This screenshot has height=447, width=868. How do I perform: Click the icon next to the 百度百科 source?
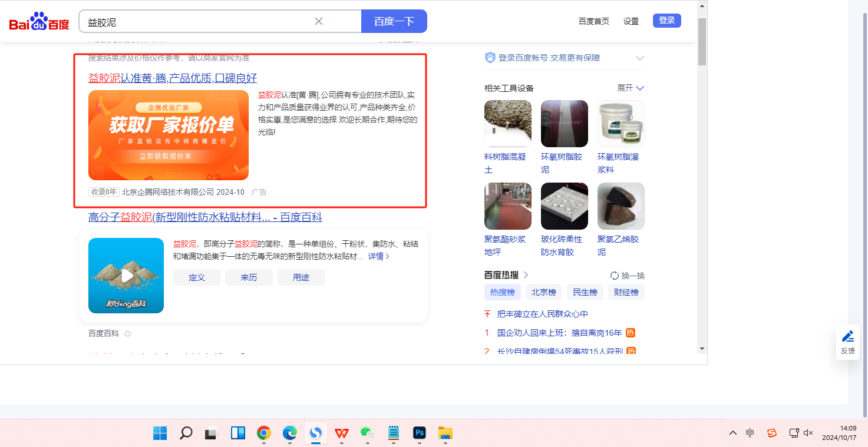tap(127, 333)
